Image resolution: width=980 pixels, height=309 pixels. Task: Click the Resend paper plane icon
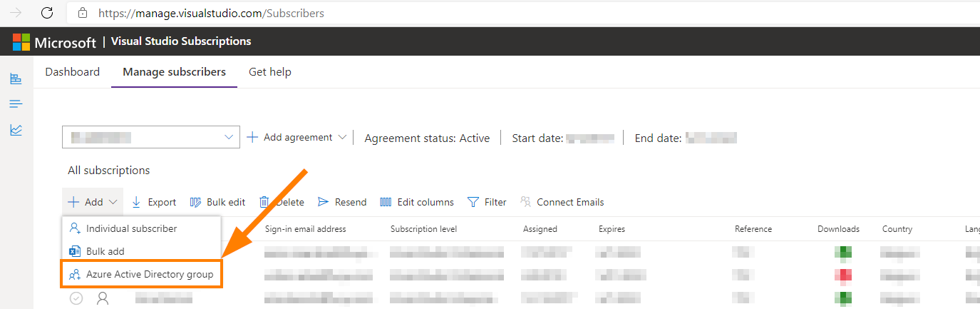tap(324, 202)
